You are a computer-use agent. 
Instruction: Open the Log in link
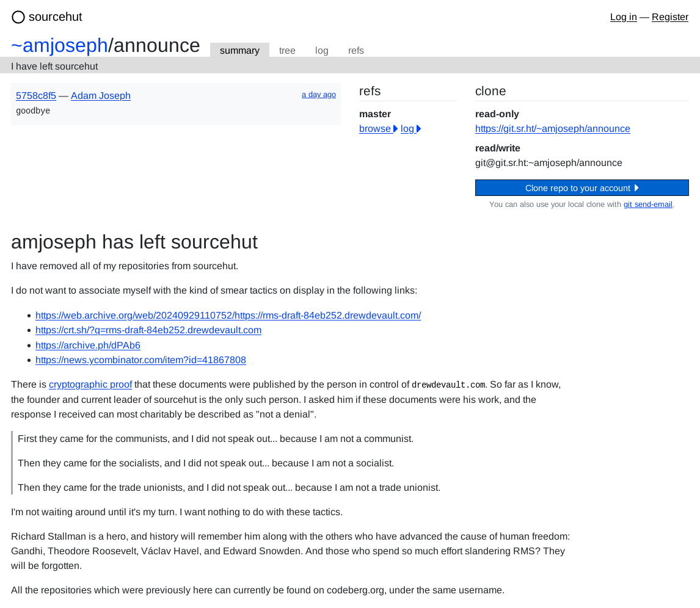623,17
